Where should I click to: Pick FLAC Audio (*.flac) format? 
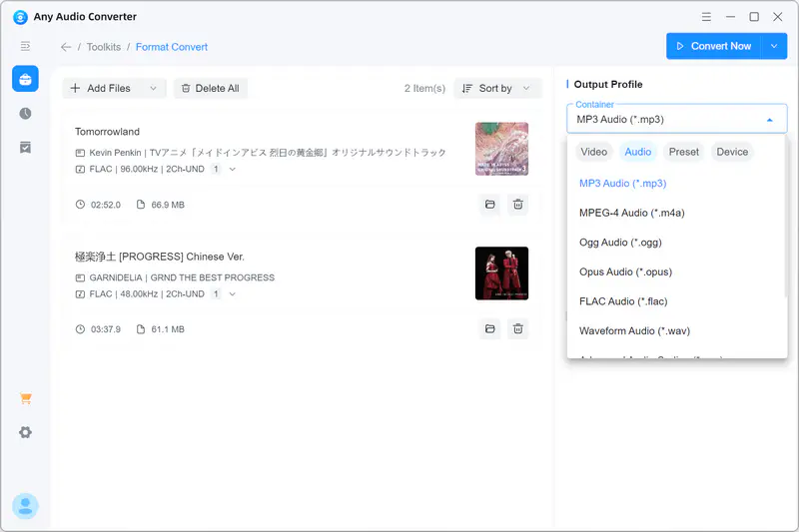677,301
